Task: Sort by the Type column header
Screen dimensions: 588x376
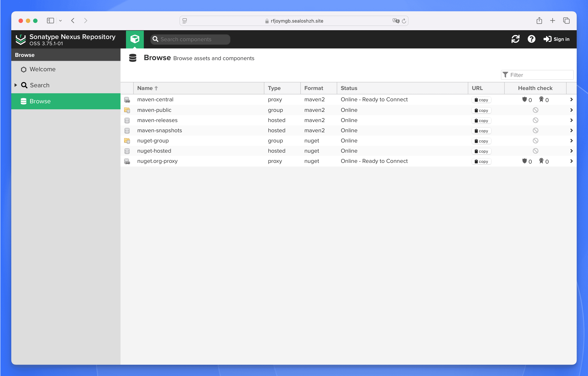Action: click(x=282, y=88)
